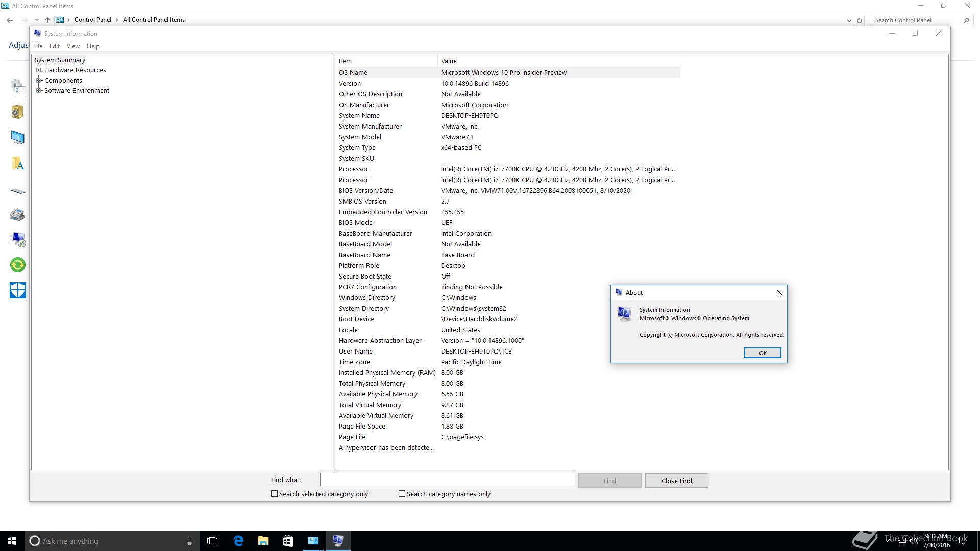Click the Search Control Panel magnifier icon
This screenshot has width=980, height=551.
click(x=966, y=20)
